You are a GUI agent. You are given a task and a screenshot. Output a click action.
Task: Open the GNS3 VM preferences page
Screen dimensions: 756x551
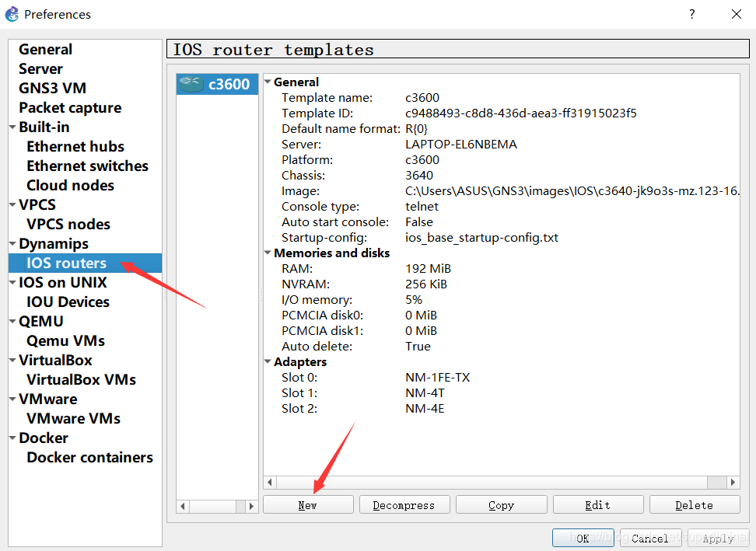(52, 88)
